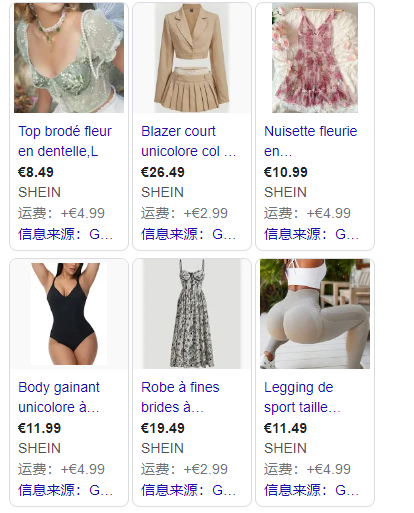The height and width of the screenshot is (513, 414).
Task: Click the 信息来源 link under the nuisette
Action: point(311,234)
